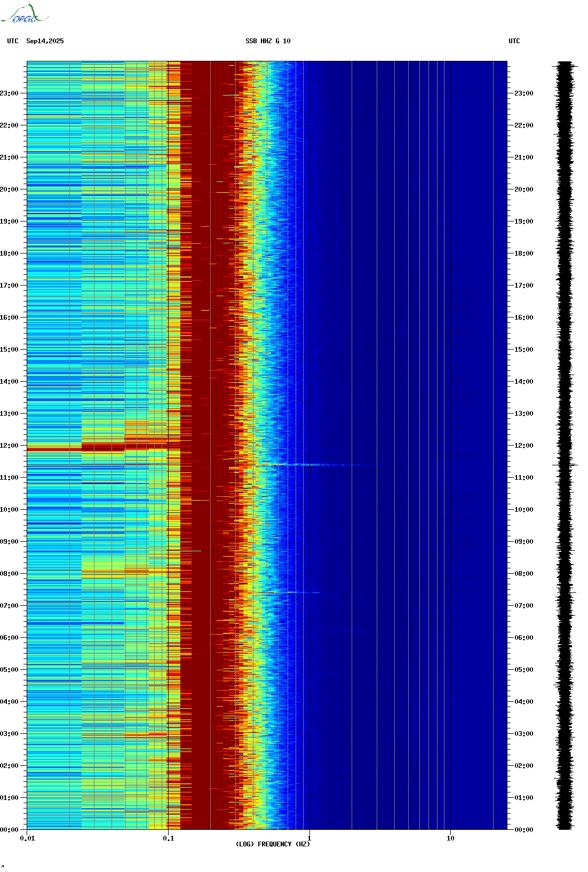This screenshot has width=588, height=872.
Task: Click the left 05:00 time label
Action: [9, 670]
